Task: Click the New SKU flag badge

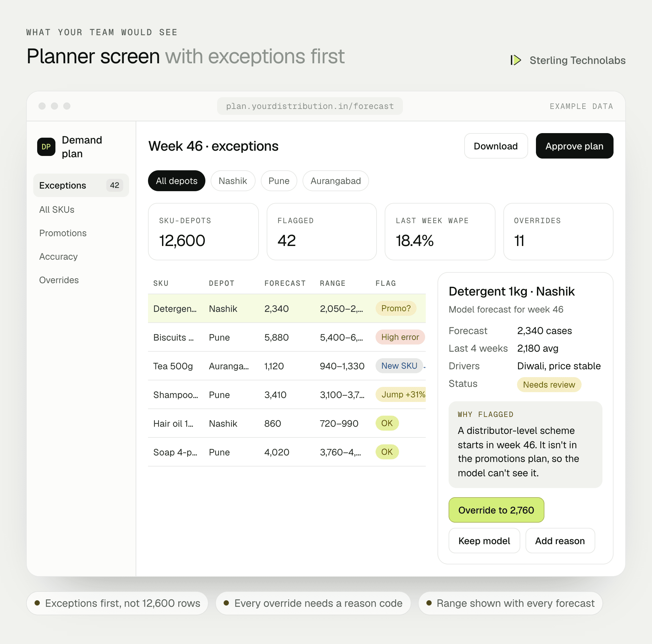Action: [x=399, y=366]
